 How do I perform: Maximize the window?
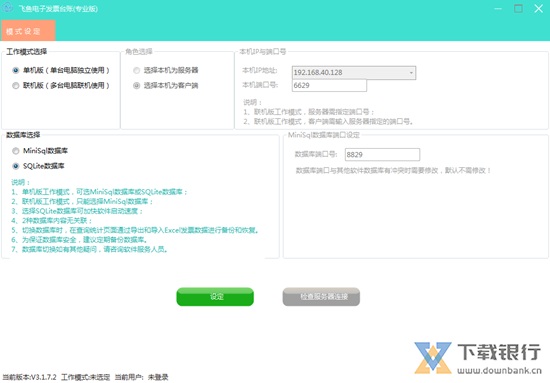click(518, 8)
